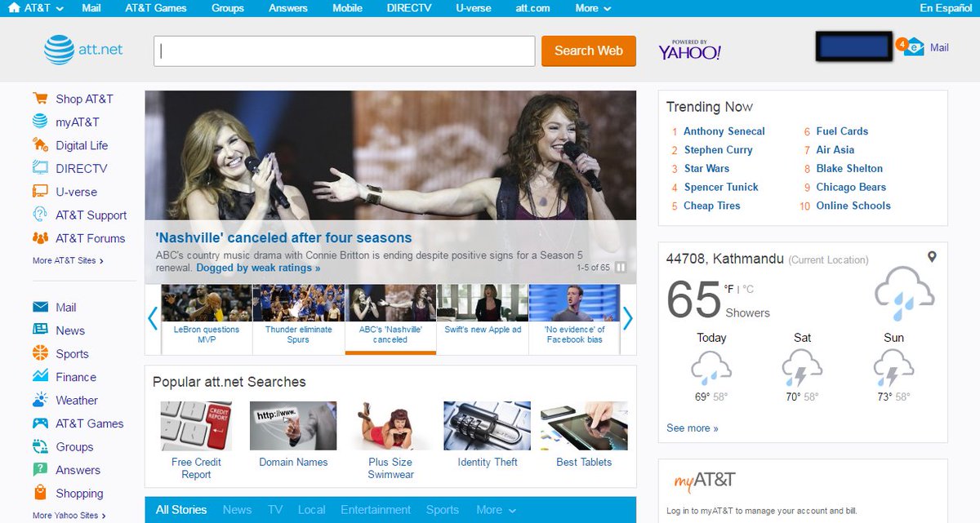Open the Digital Life icon
Screen dimensions: 980x523
coord(40,145)
